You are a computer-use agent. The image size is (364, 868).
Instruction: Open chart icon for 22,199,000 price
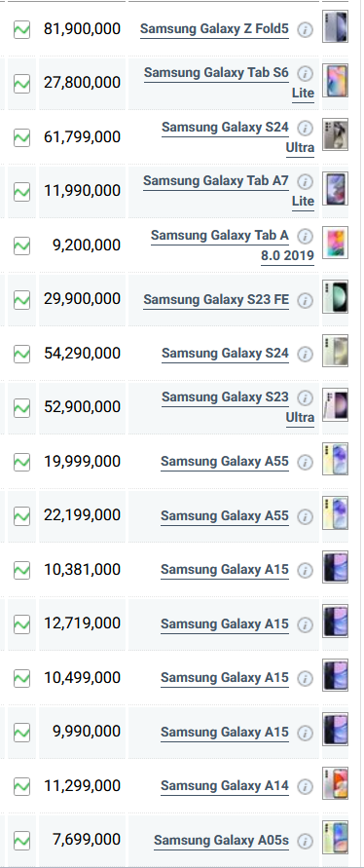[x=21, y=516]
